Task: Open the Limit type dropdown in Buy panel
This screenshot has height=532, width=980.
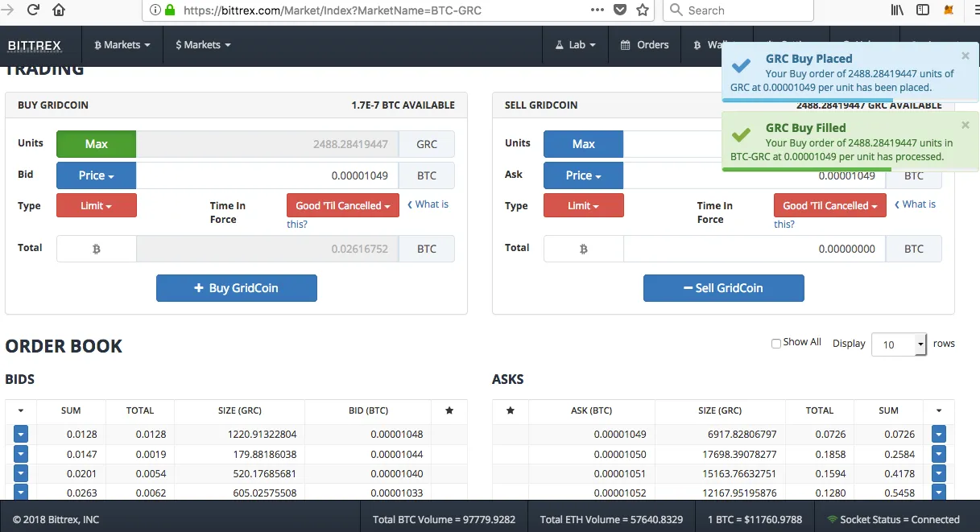Action: click(97, 205)
